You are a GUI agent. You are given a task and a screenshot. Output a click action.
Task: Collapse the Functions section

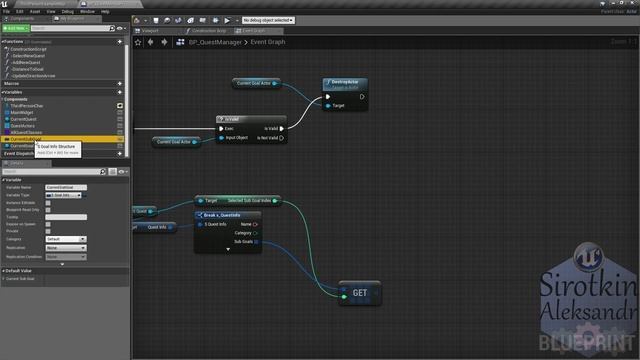click(3, 42)
